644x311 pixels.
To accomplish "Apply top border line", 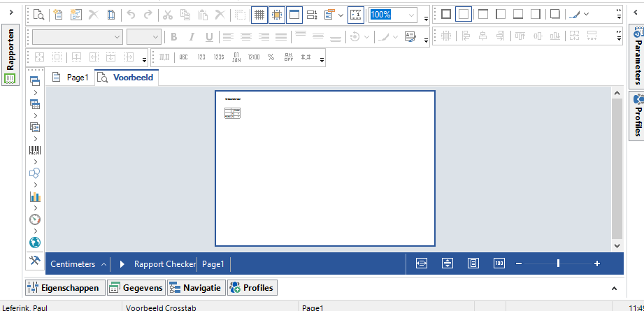I will [483, 15].
